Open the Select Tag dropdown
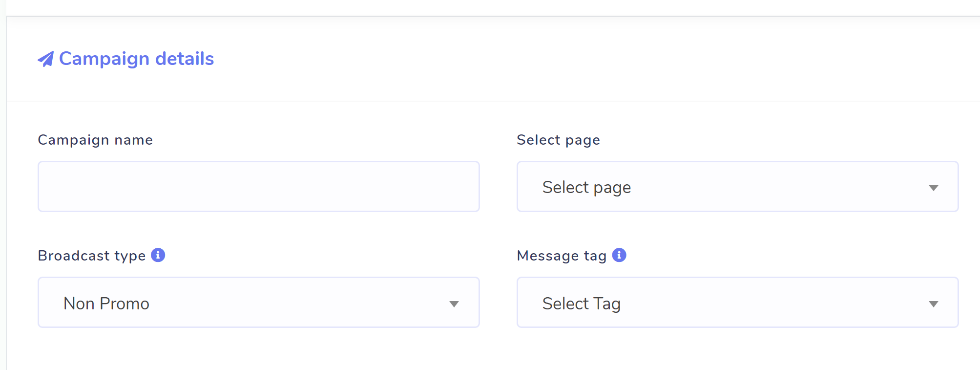 point(737,302)
